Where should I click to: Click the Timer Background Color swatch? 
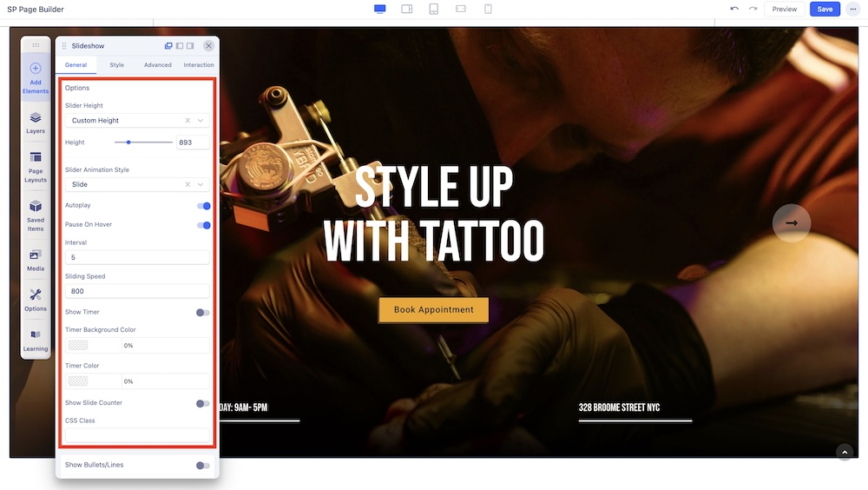[x=78, y=345]
